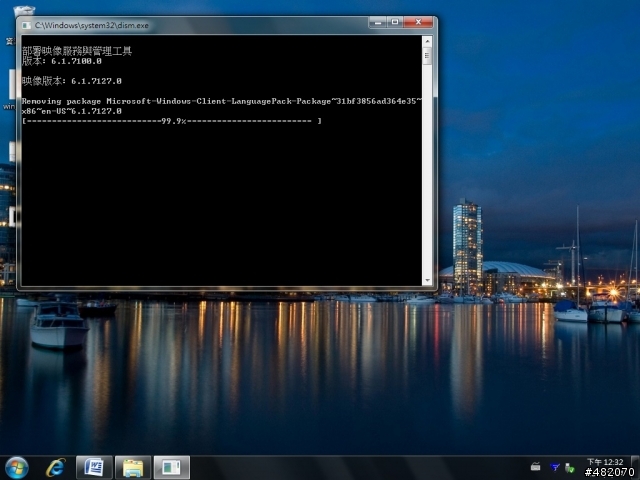
Task: Click the Removing package Microsoft-Windows-Client line
Action: 222,101
